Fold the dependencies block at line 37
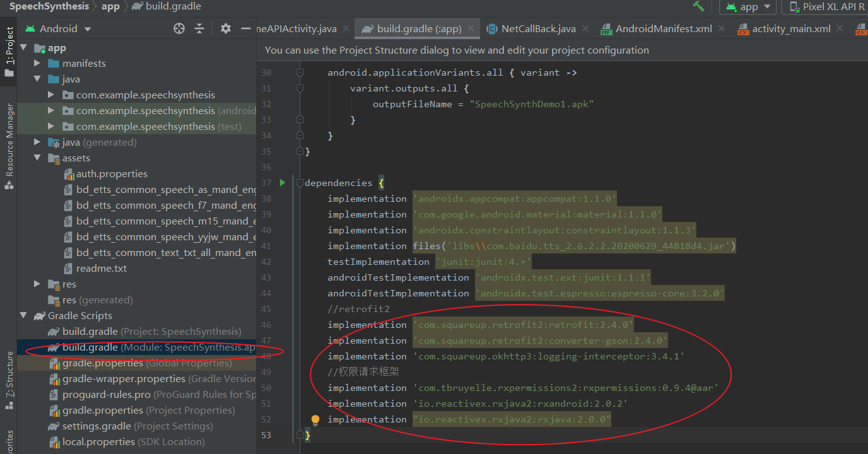868x454 pixels. 300,183
